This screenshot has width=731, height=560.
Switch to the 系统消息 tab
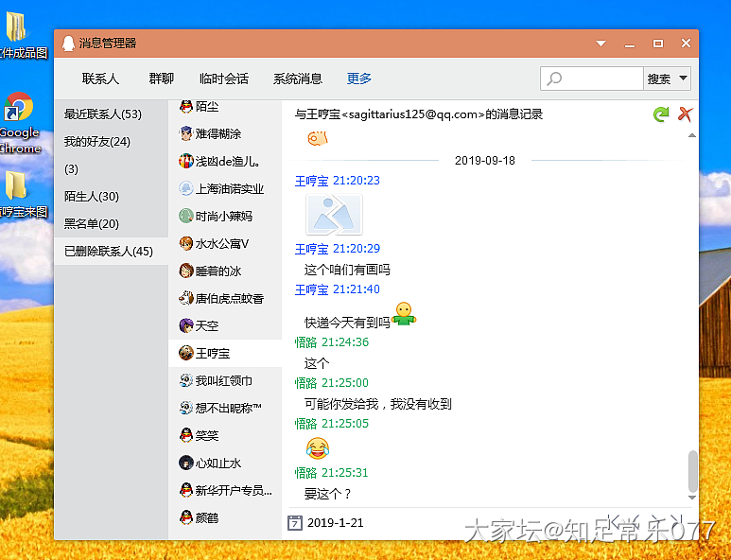(297, 79)
